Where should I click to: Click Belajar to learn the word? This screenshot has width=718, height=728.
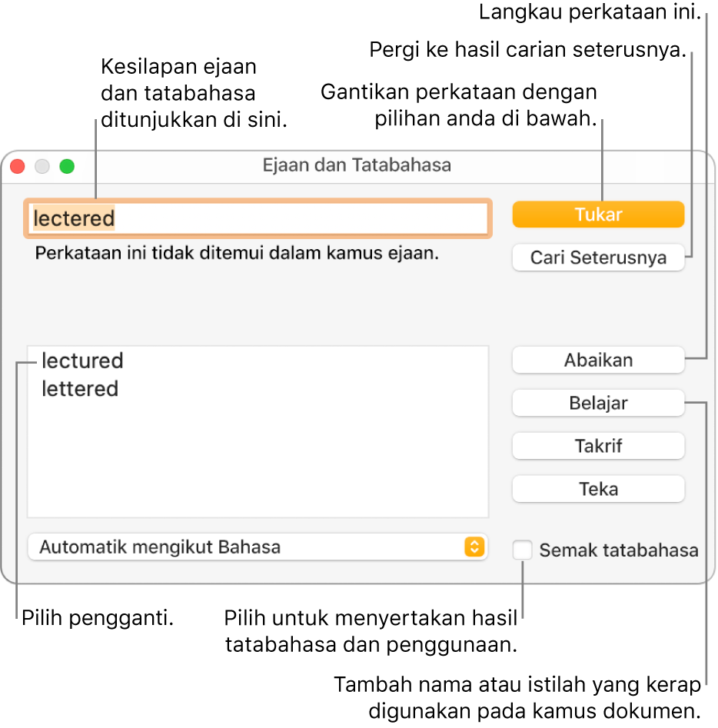tap(598, 403)
